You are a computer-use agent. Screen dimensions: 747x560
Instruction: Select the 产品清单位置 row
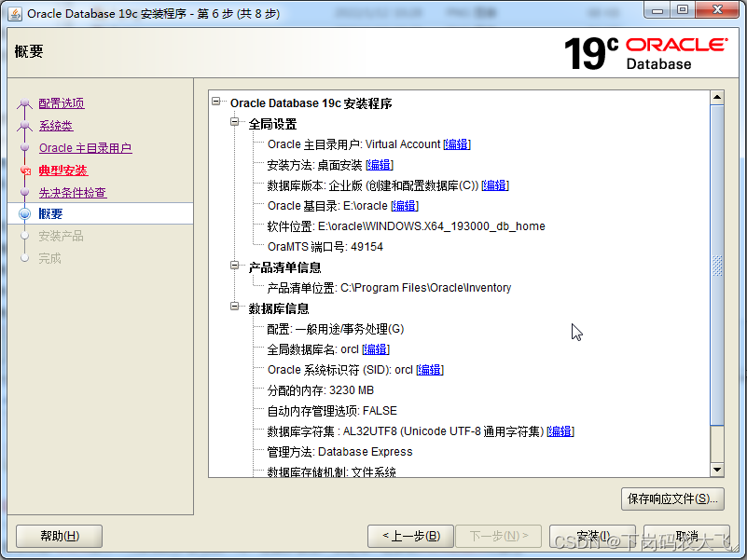(389, 288)
